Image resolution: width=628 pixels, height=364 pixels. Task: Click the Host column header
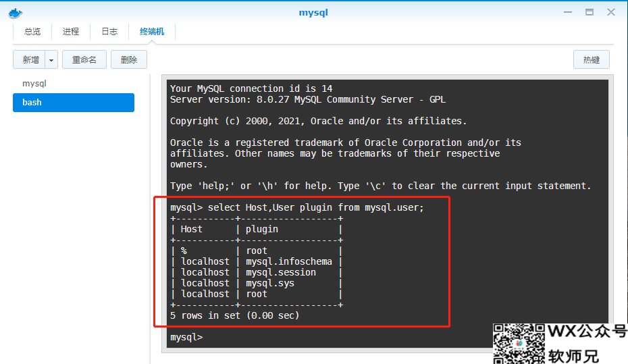pyautogui.click(x=192, y=229)
